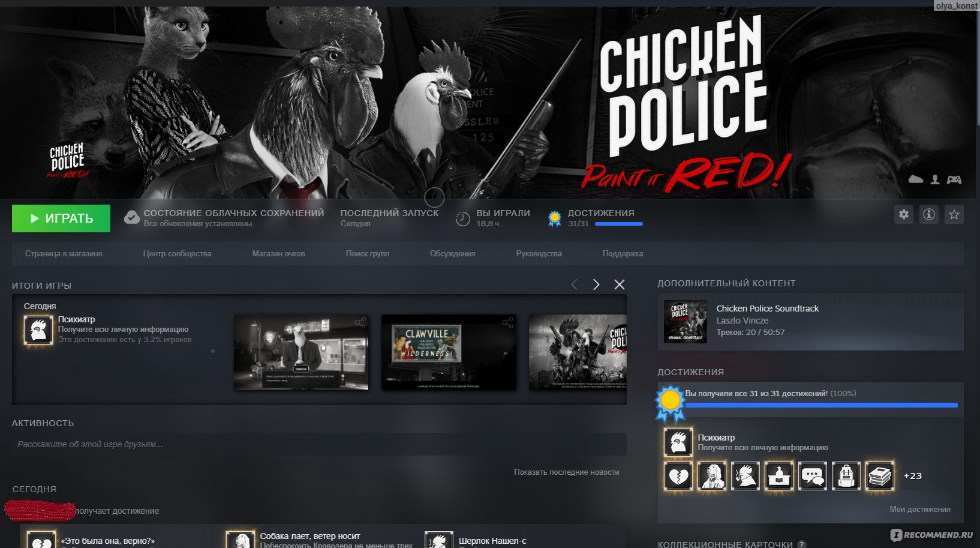Click the speech bubbles achievement icon

pos(813,476)
